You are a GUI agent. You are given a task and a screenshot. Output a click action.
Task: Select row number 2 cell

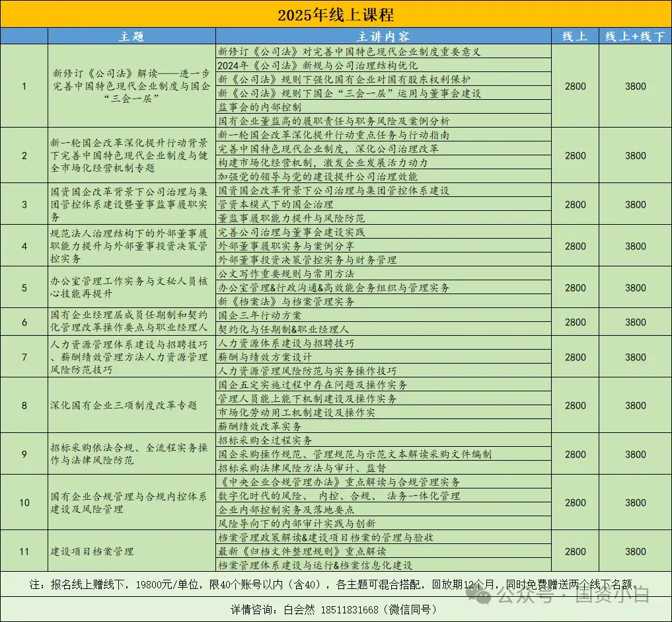pyautogui.click(x=24, y=155)
